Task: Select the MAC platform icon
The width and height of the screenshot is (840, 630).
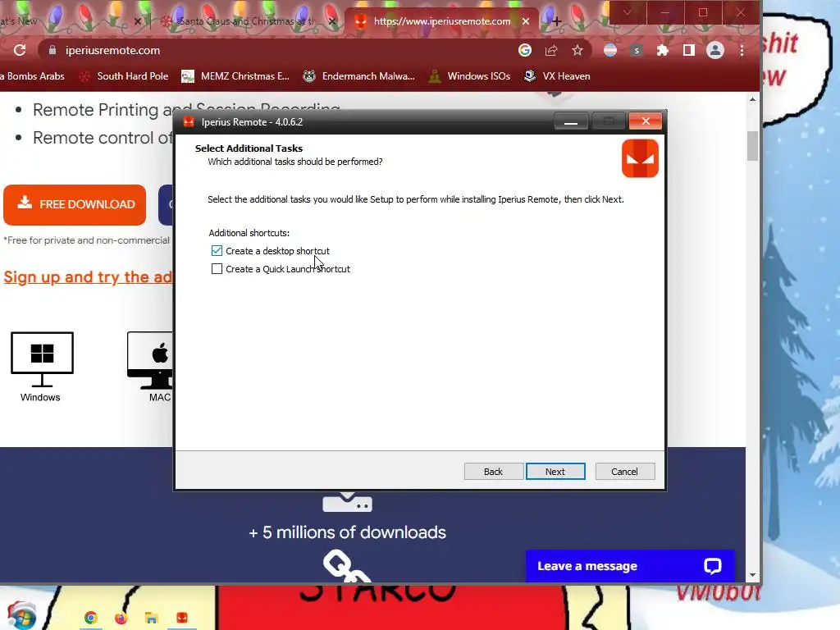Action: (x=151, y=361)
